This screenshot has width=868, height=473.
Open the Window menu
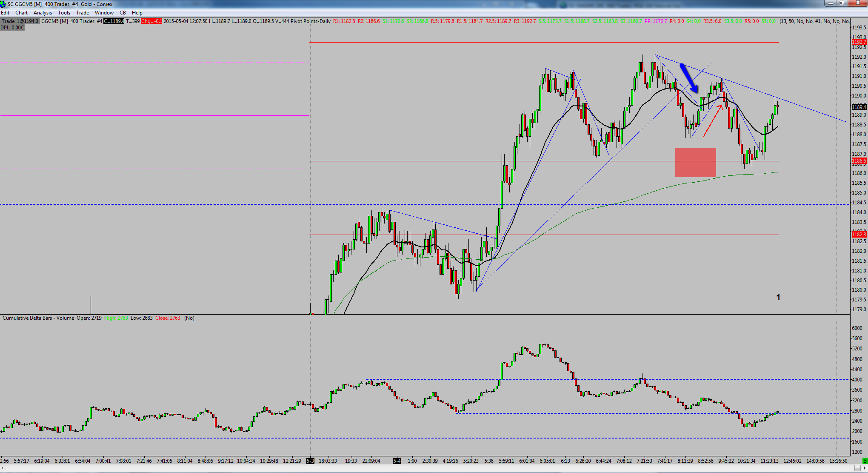tap(104, 13)
